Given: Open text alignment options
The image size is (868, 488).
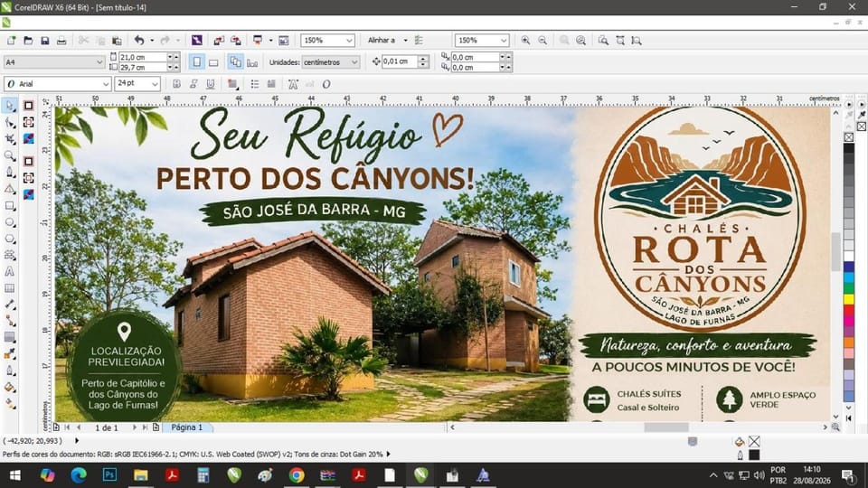Looking at the screenshot, I should click(232, 84).
